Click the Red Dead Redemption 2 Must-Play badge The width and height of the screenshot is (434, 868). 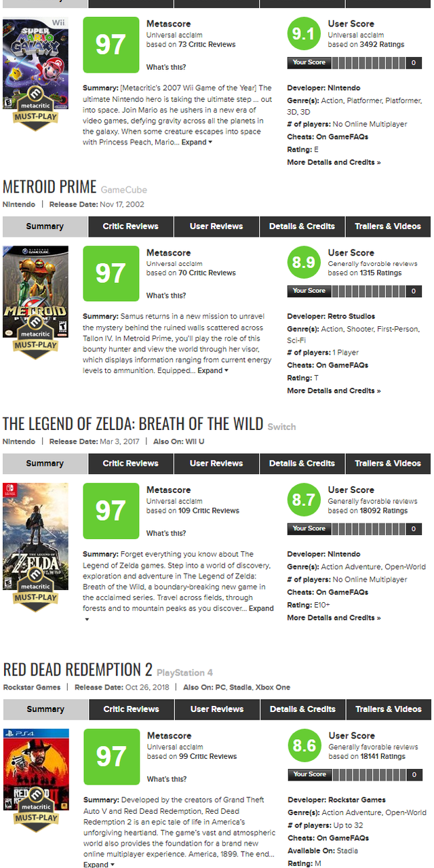35,818
